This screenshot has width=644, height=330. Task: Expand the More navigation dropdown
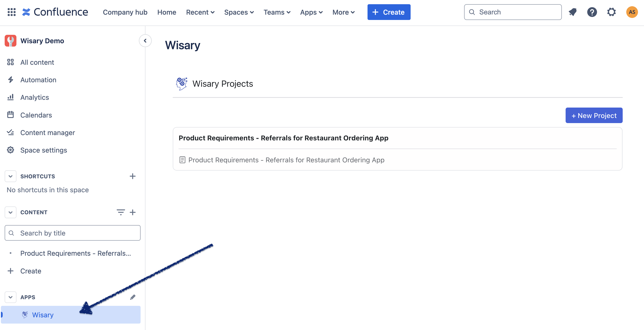(x=344, y=11)
